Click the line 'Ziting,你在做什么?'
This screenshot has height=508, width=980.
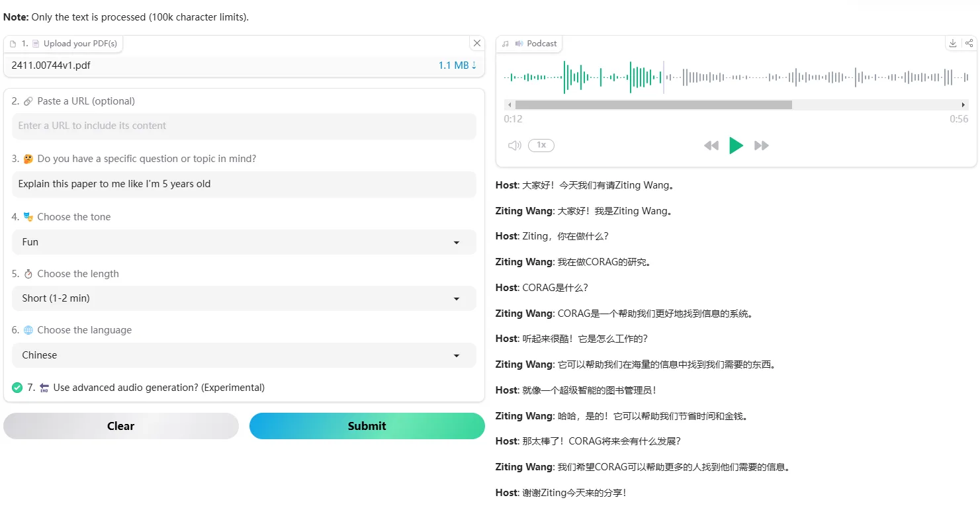[566, 236]
